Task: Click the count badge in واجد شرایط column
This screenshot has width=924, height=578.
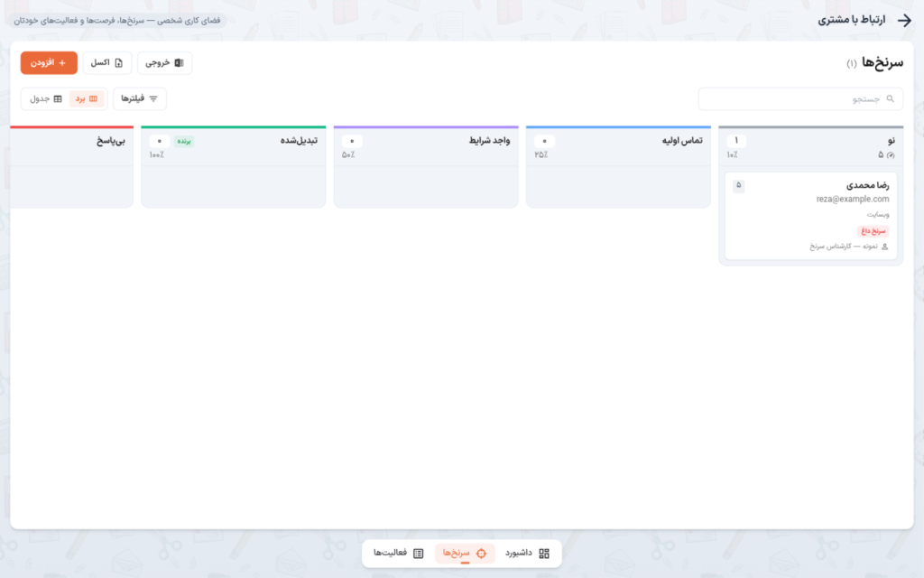Action: click(x=353, y=142)
